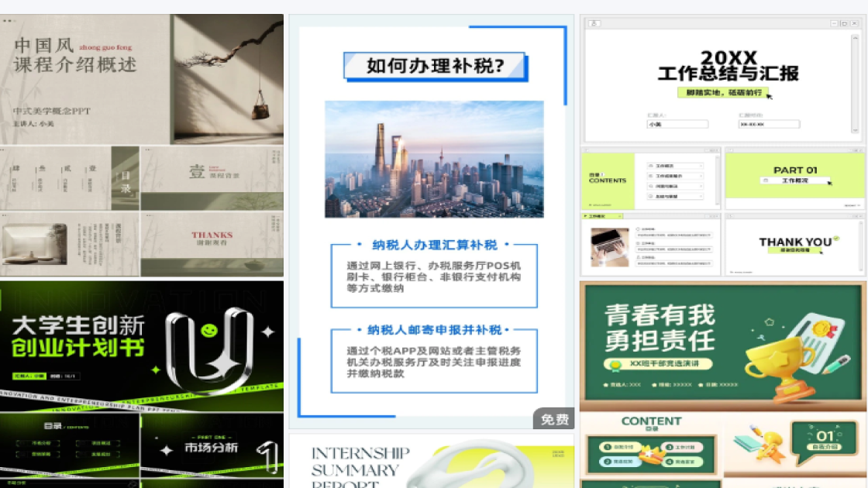Click the city skyline photo in tax template
Screen dimensions: 868x488
pyautogui.click(x=434, y=160)
